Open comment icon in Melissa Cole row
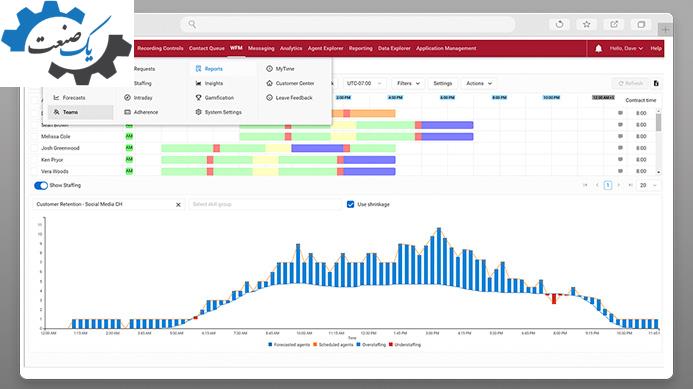This screenshot has height=389, width=693. [620, 136]
